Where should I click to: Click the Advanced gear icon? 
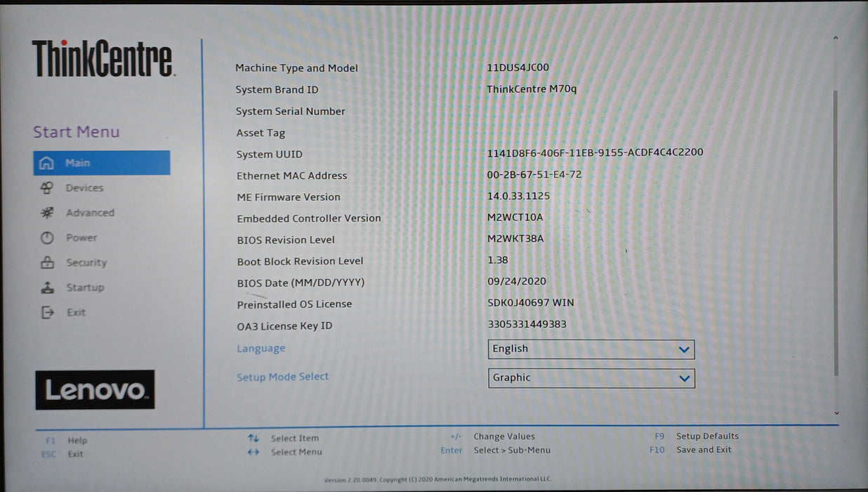pos(47,213)
